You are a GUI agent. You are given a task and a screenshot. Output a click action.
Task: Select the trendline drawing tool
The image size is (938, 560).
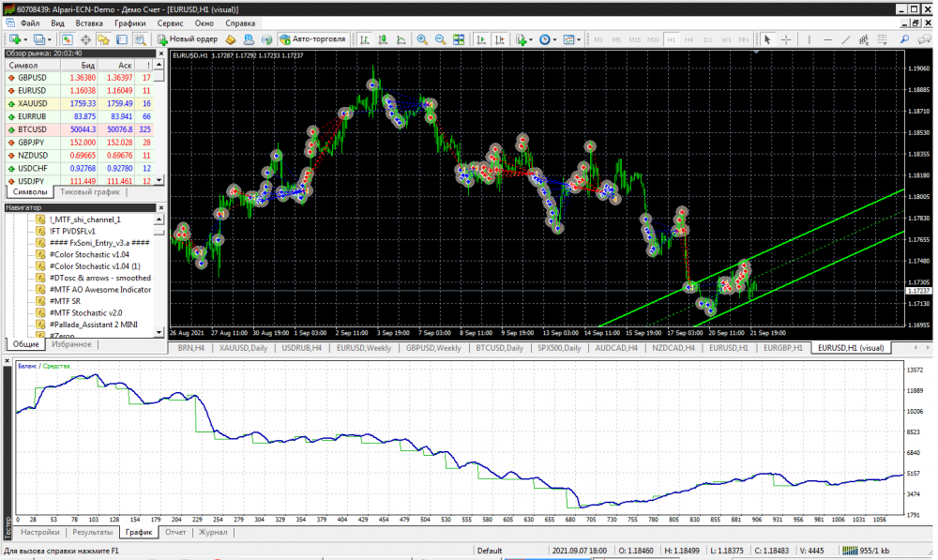846,39
